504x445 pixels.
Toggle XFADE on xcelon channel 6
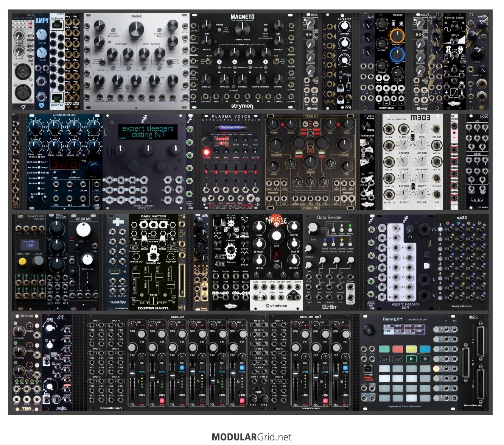(x=242, y=368)
